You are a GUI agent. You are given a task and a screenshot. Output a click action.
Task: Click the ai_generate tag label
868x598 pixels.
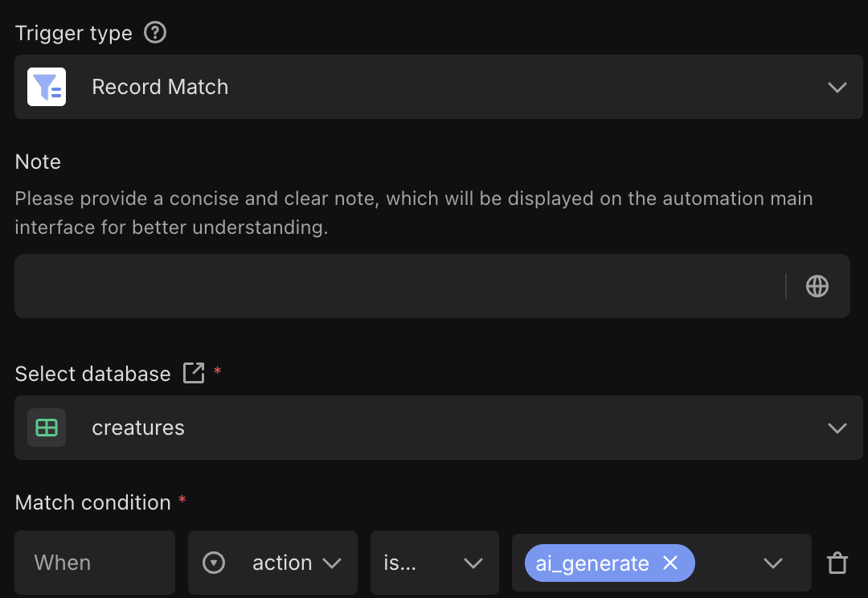click(592, 563)
